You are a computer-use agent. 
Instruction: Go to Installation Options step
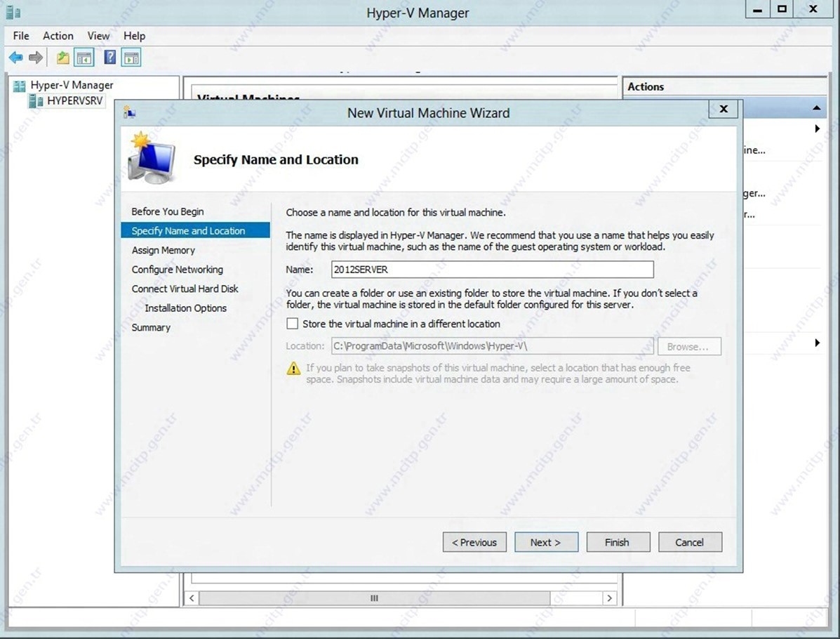coord(185,308)
